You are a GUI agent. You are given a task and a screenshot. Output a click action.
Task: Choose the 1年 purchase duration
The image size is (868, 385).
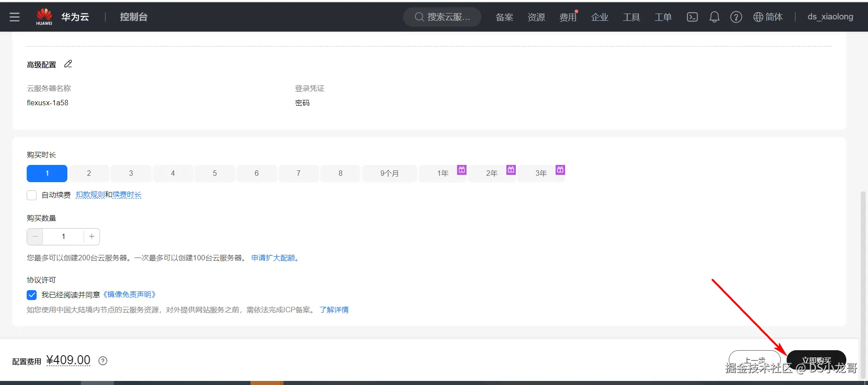pyautogui.click(x=443, y=174)
